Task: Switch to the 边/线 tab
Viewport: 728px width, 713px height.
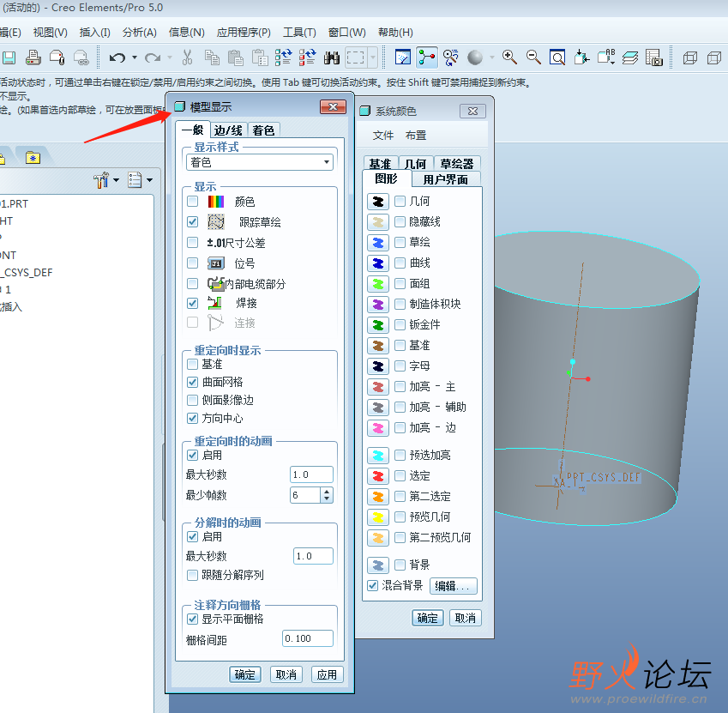Action: (x=228, y=130)
